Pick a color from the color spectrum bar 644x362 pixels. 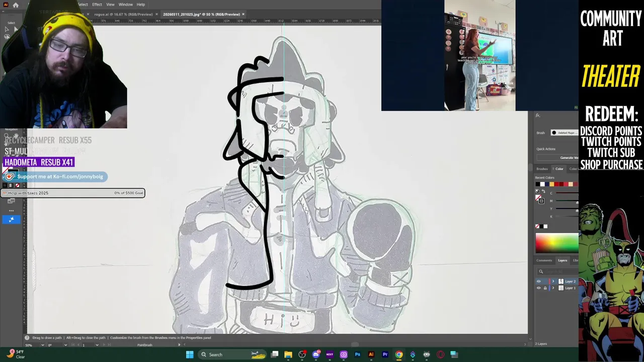click(x=557, y=243)
